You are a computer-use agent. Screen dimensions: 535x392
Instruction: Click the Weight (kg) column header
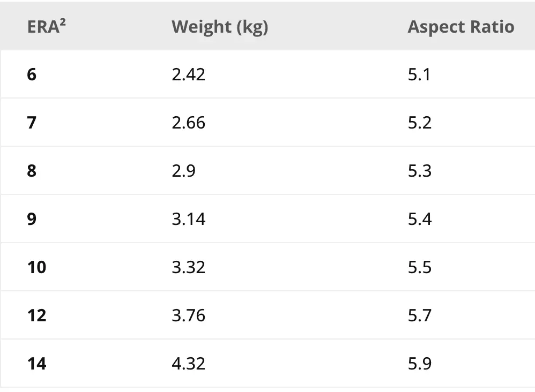pos(220,27)
